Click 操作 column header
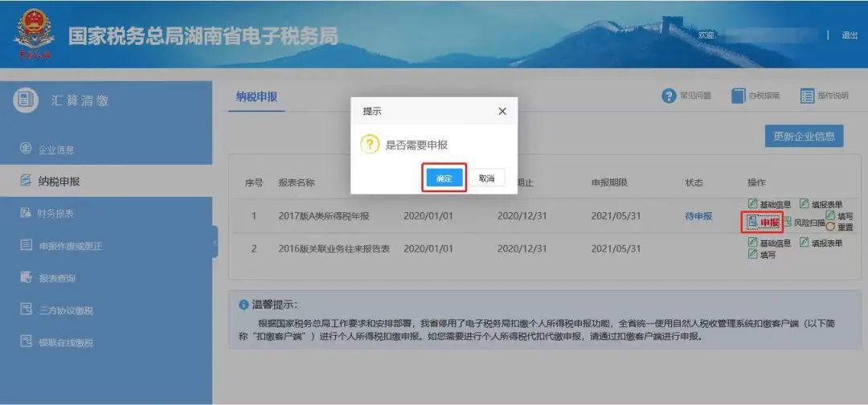 pos(757,182)
